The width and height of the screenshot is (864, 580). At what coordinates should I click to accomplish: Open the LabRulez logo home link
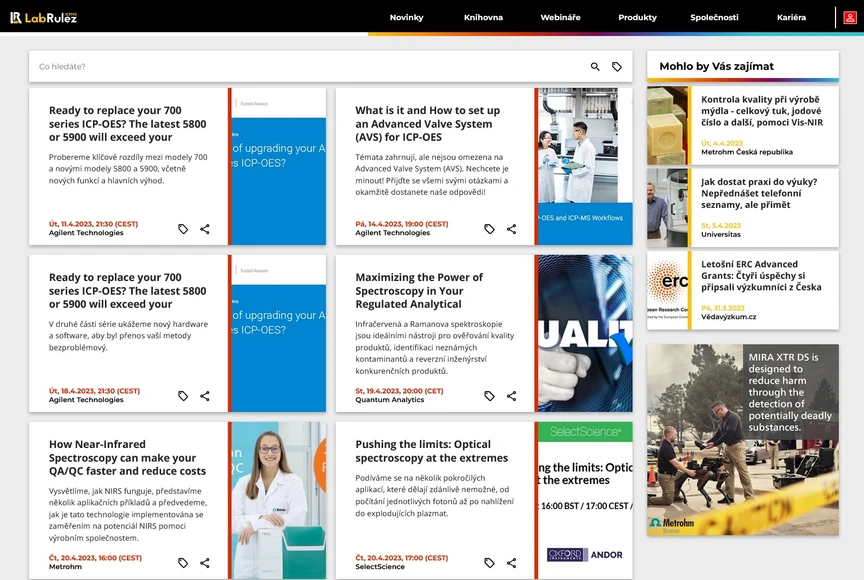point(44,18)
